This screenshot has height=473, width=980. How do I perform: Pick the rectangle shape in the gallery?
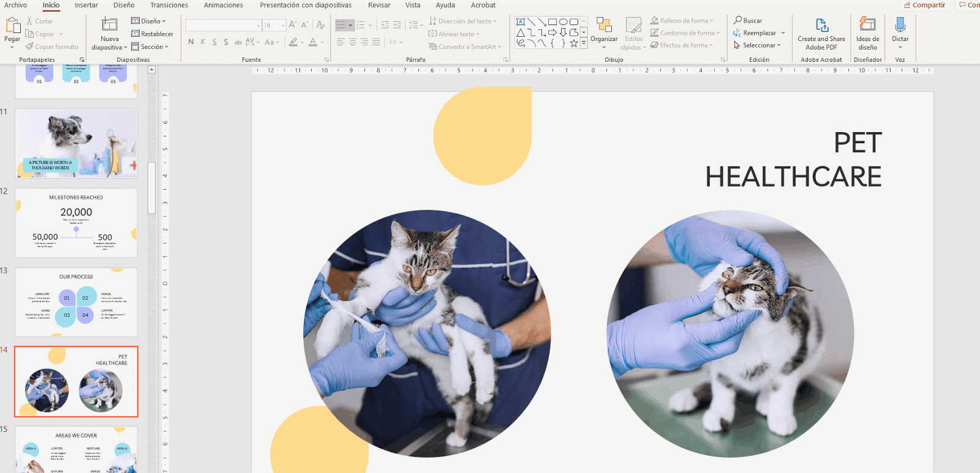(x=552, y=22)
